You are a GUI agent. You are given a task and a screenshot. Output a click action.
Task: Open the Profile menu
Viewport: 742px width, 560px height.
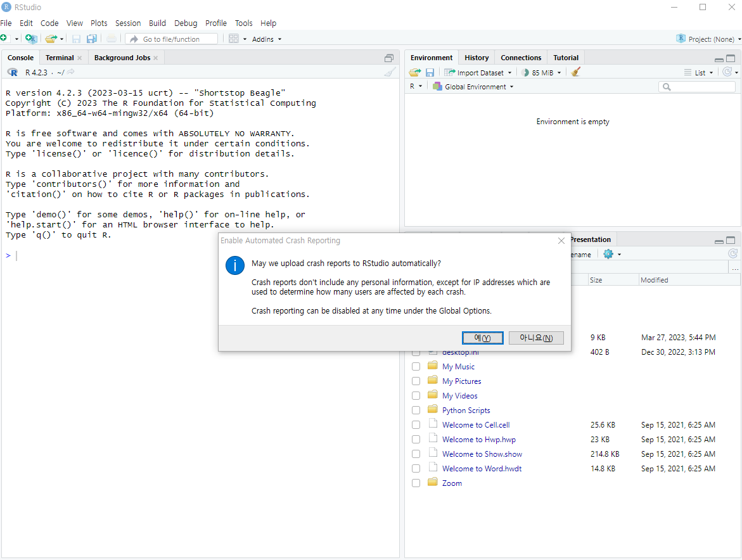216,23
